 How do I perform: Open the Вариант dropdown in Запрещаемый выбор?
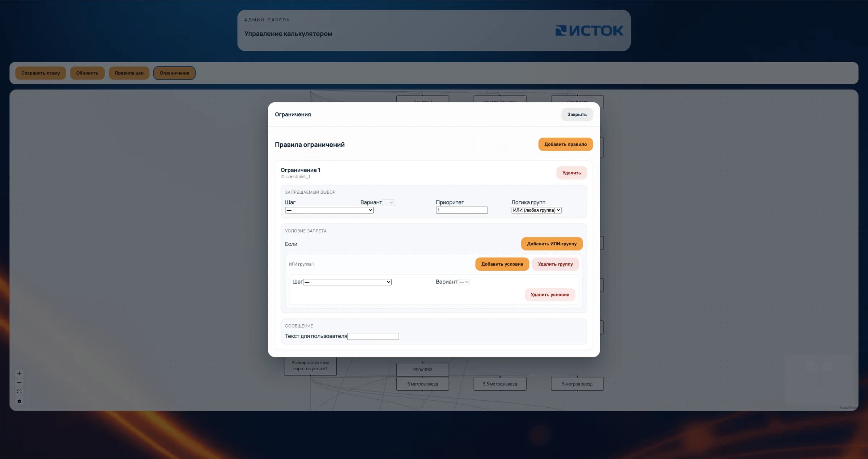388,203
